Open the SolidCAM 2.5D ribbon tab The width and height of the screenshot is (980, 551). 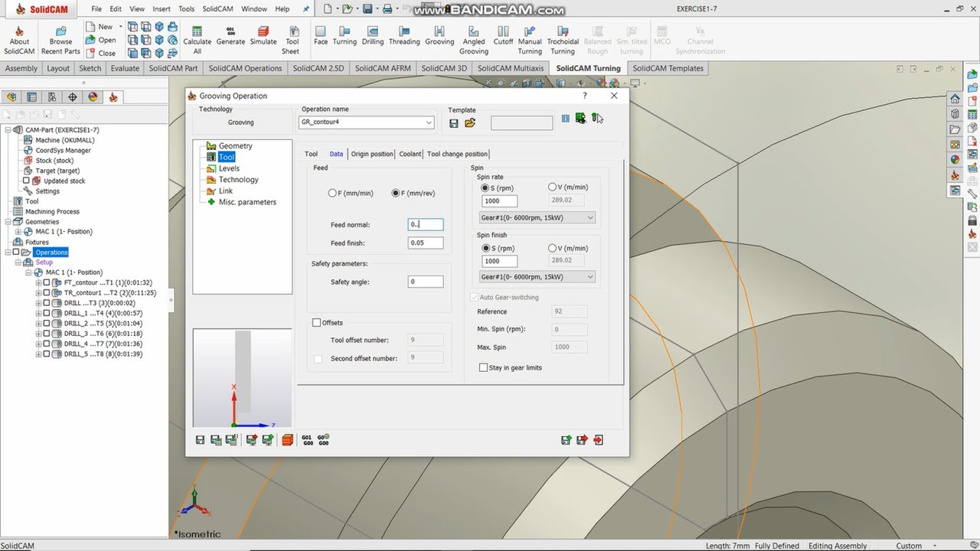[318, 68]
